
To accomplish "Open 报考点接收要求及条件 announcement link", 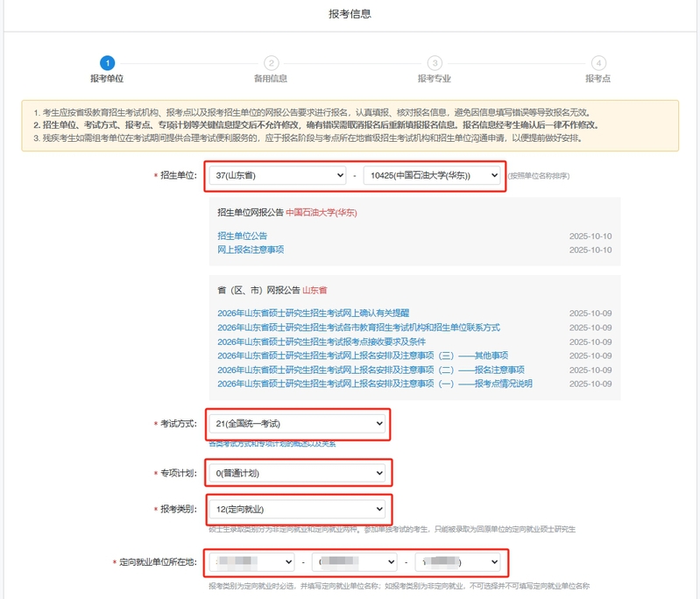I will pos(321,342).
